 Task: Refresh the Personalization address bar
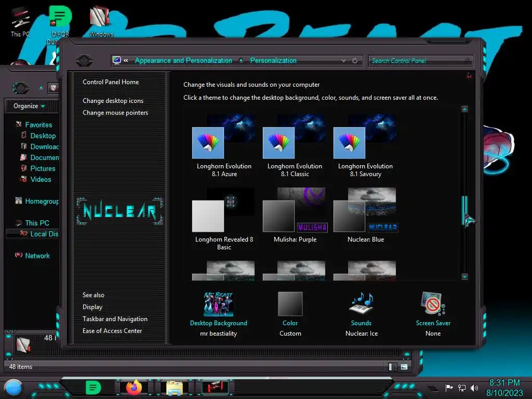tap(355, 61)
